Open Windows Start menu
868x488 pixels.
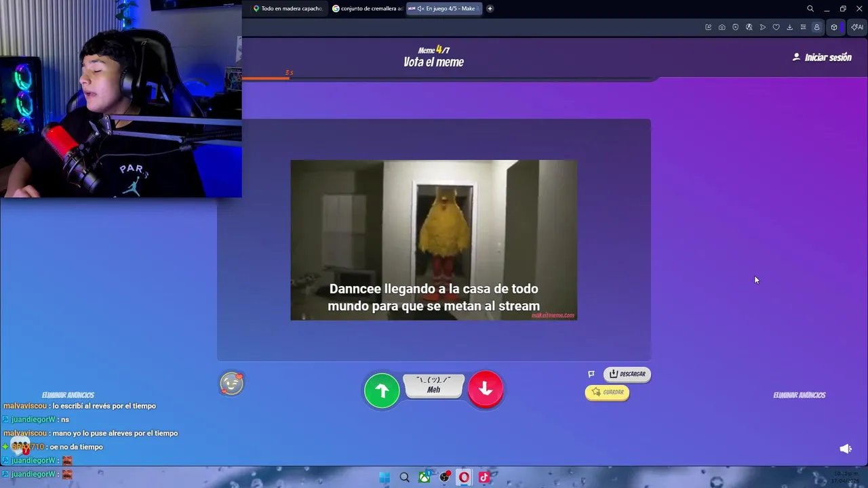pyautogui.click(x=384, y=477)
